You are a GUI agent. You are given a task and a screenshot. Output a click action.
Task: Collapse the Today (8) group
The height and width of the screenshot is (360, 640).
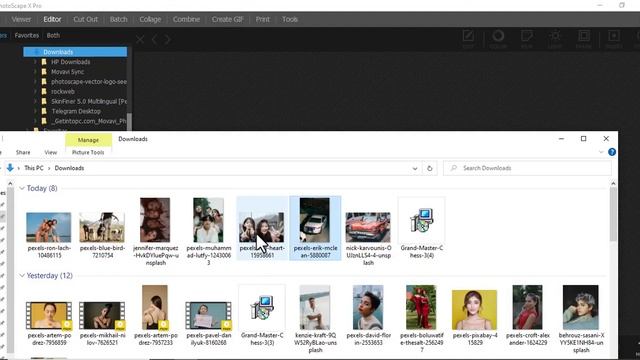pos(22,188)
